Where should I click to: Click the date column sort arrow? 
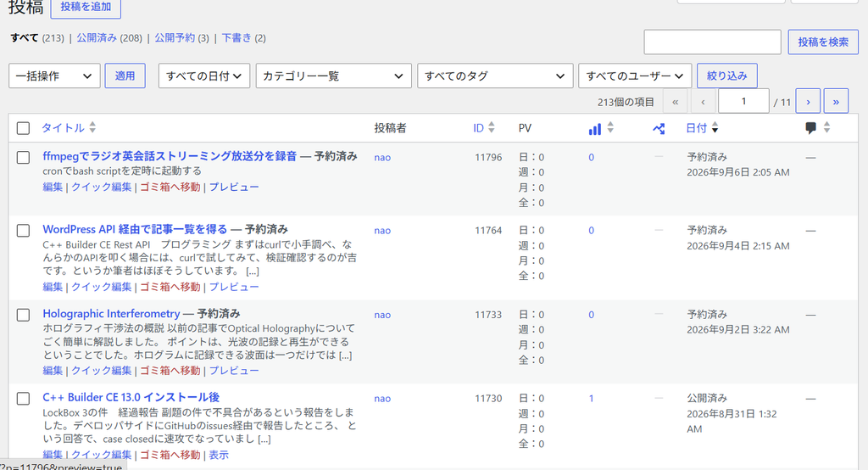pyautogui.click(x=715, y=127)
